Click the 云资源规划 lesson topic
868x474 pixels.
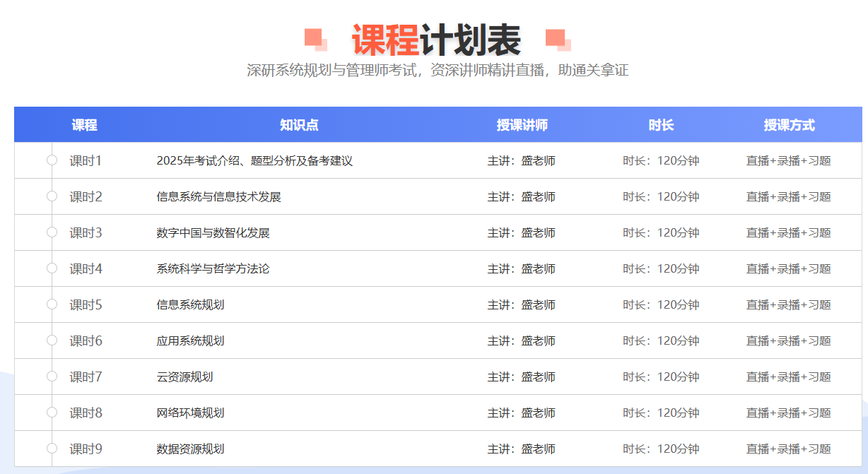(184, 377)
